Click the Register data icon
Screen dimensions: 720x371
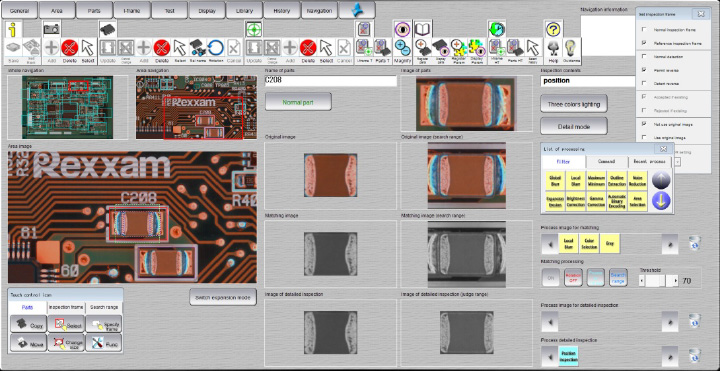(422, 51)
